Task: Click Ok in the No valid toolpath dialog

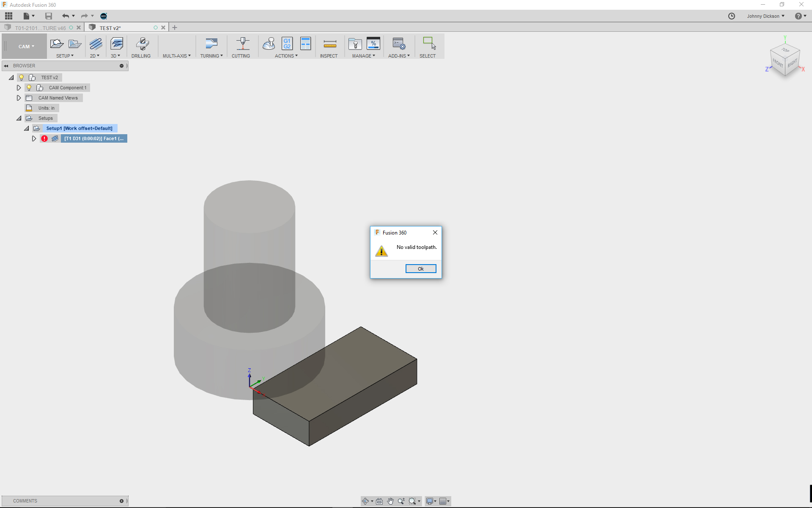Action: click(421, 269)
